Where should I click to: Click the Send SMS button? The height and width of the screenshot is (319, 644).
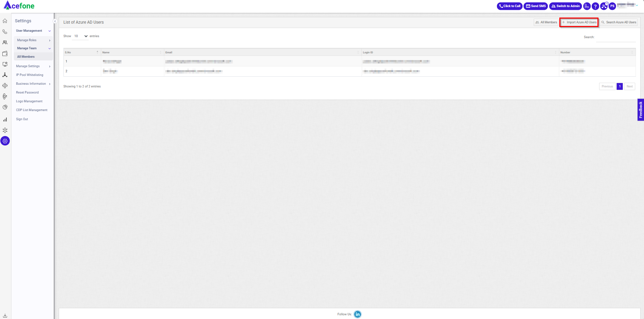(536, 6)
